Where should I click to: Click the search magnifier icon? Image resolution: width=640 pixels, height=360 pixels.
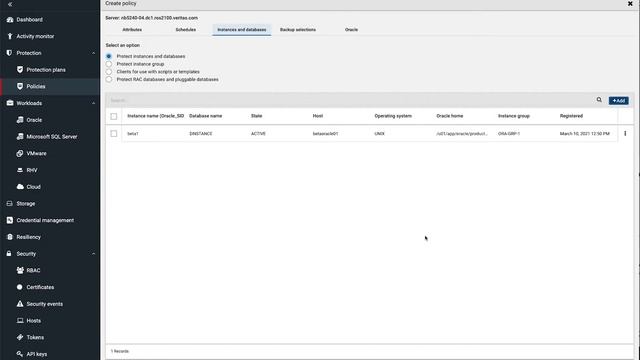599,100
